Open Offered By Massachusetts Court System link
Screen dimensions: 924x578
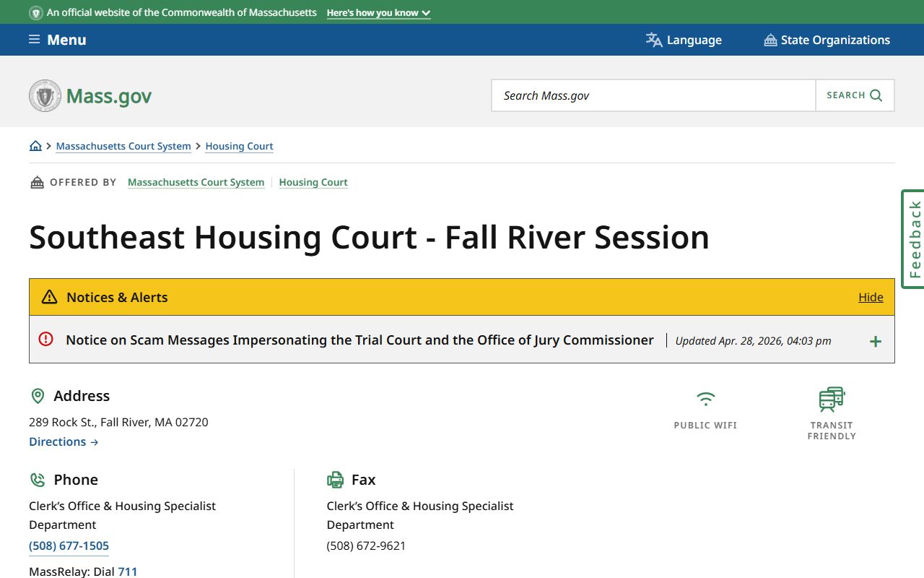(196, 182)
